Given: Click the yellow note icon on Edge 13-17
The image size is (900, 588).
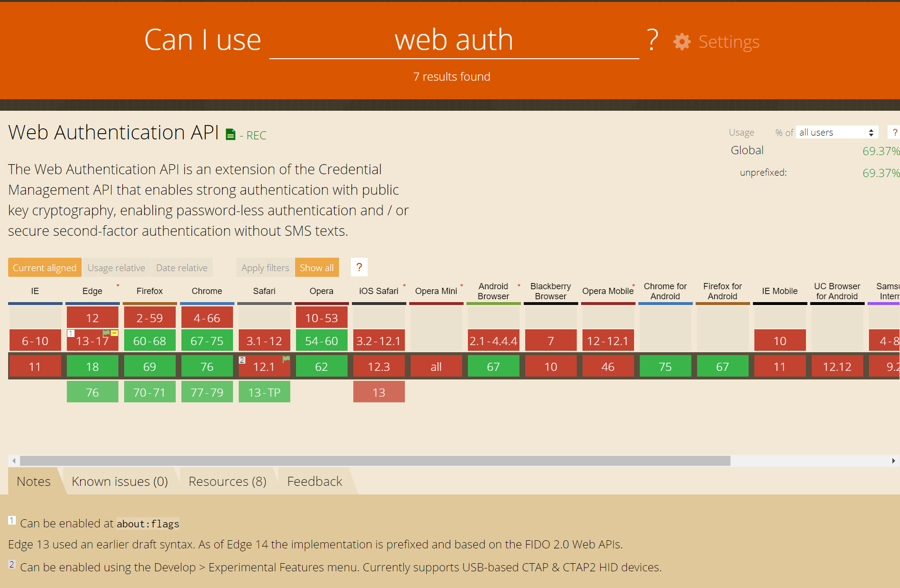Looking at the screenshot, I should (114, 333).
